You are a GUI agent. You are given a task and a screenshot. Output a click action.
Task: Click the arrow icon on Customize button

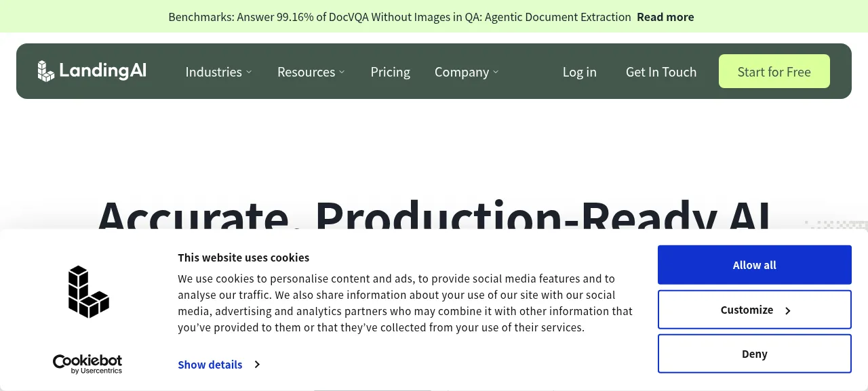(x=788, y=310)
